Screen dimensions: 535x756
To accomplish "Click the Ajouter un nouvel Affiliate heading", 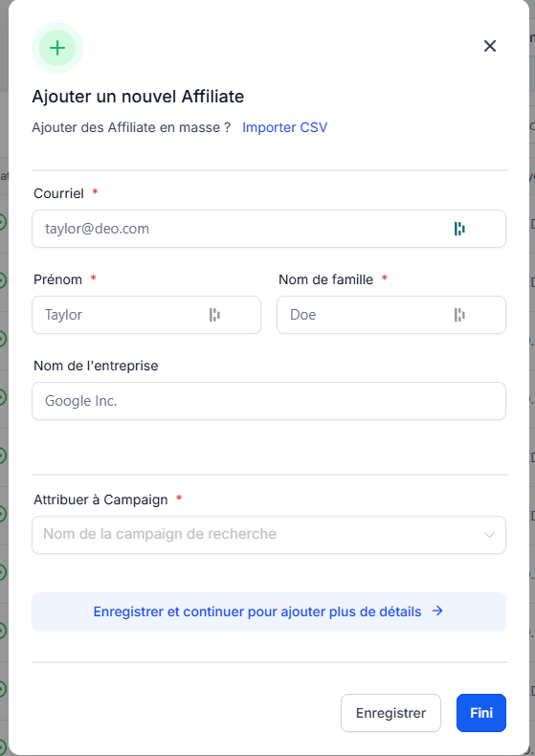I will click(138, 97).
